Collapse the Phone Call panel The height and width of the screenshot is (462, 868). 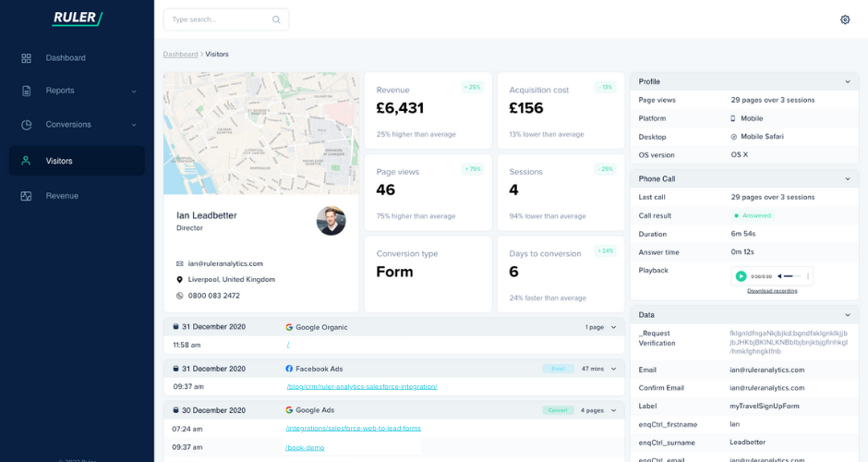click(848, 179)
